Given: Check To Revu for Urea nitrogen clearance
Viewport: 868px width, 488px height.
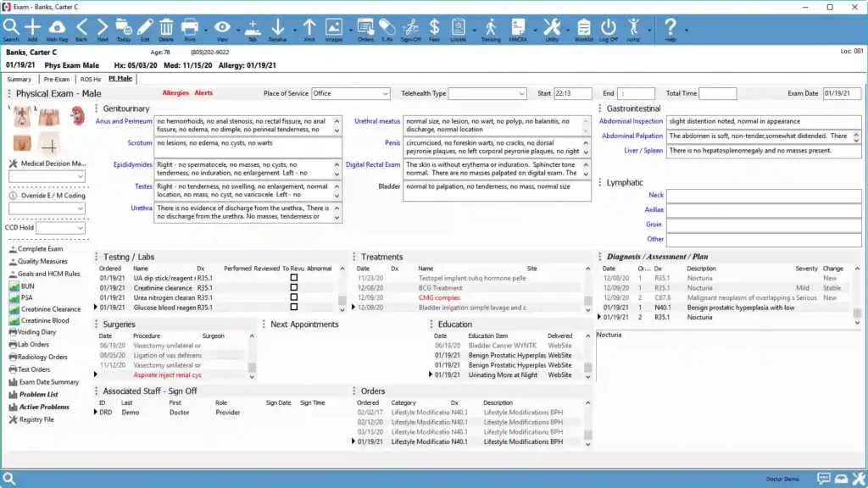Looking at the screenshot, I should 293,296.
